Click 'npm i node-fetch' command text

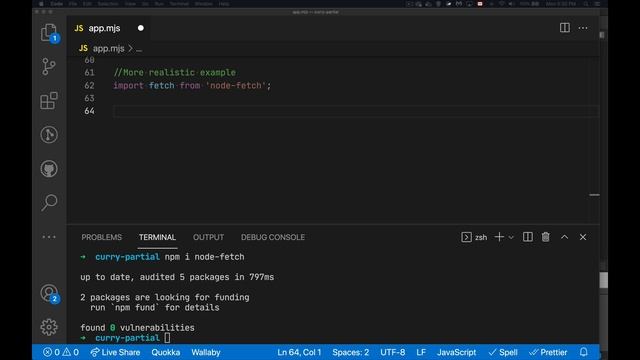click(x=204, y=257)
